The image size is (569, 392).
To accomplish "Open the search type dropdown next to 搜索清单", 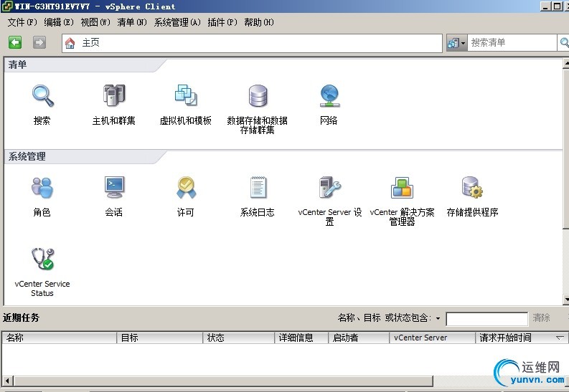I will 456,43.
